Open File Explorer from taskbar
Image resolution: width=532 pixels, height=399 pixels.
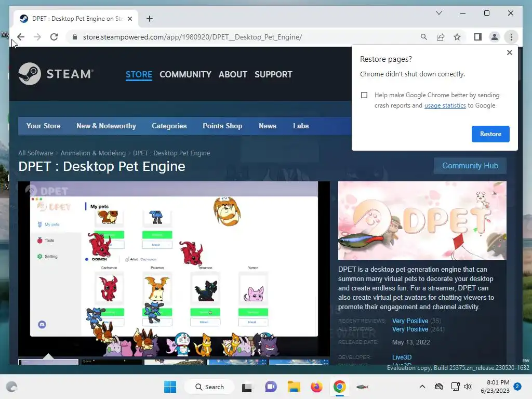(x=294, y=387)
